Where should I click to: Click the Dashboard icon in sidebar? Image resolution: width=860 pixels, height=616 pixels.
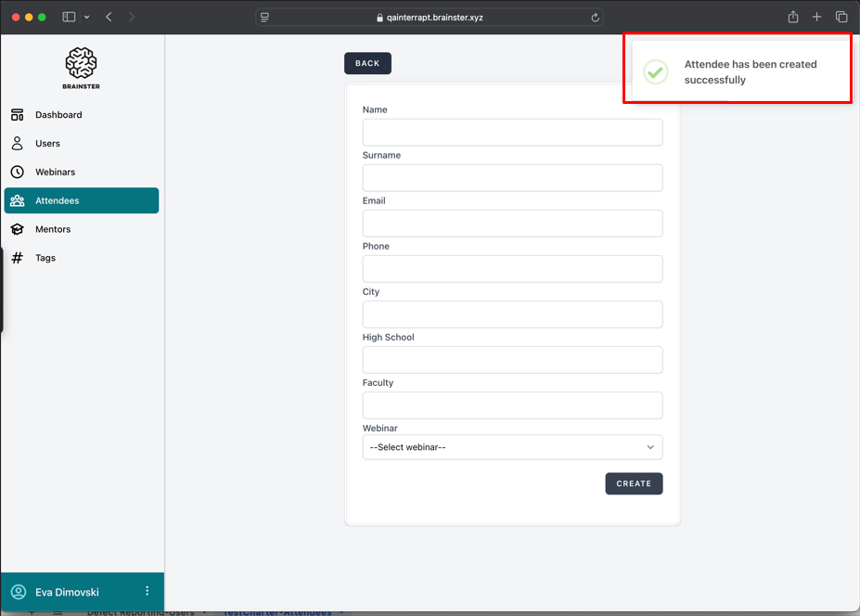(x=17, y=115)
